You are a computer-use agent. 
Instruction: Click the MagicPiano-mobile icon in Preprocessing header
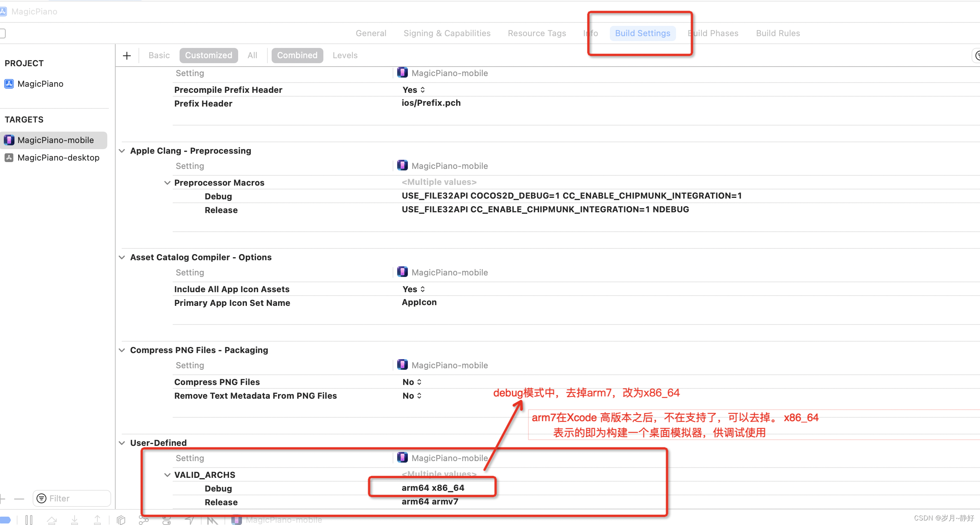402,165
